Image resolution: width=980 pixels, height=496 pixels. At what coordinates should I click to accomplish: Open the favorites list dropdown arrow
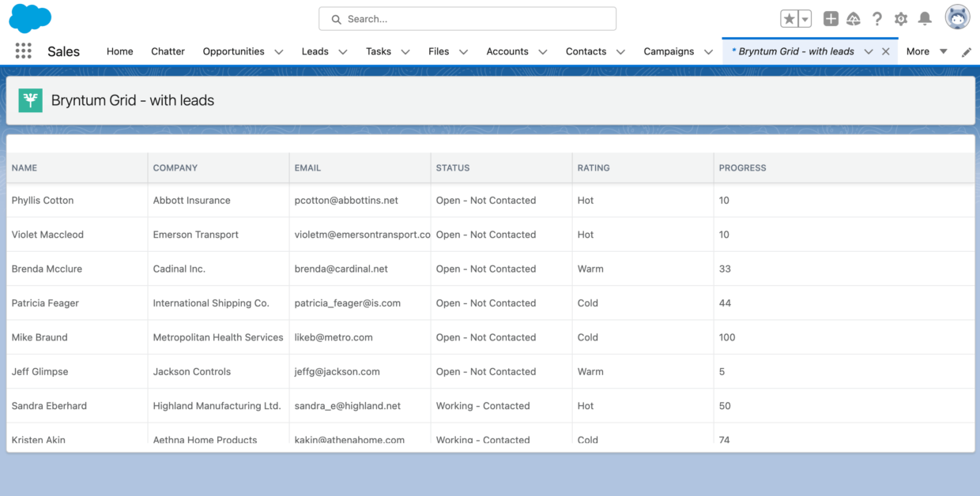tap(805, 18)
